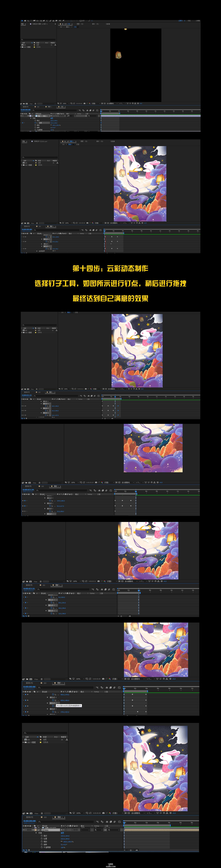Toggle scale constrain link icon beside 100.0,100.0% in 白云 layer
221x868 pixels.
tap(62, 841)
